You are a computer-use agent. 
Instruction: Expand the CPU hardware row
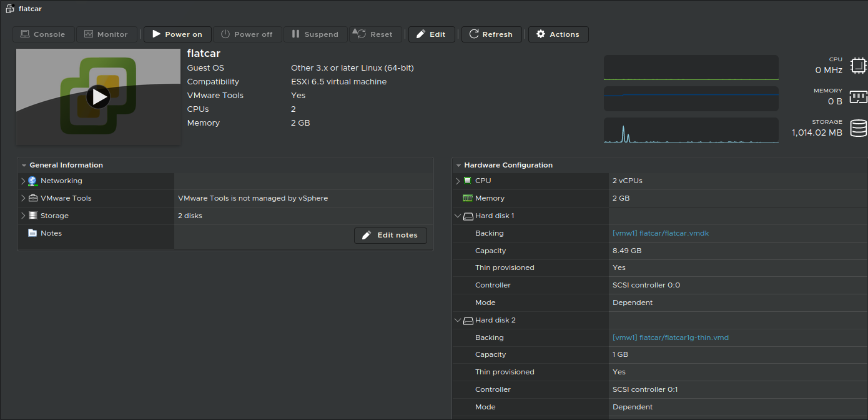click(x=458, y=181)
